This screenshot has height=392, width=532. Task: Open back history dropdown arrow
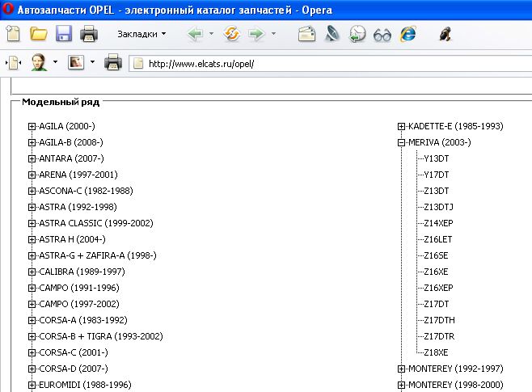211,34
